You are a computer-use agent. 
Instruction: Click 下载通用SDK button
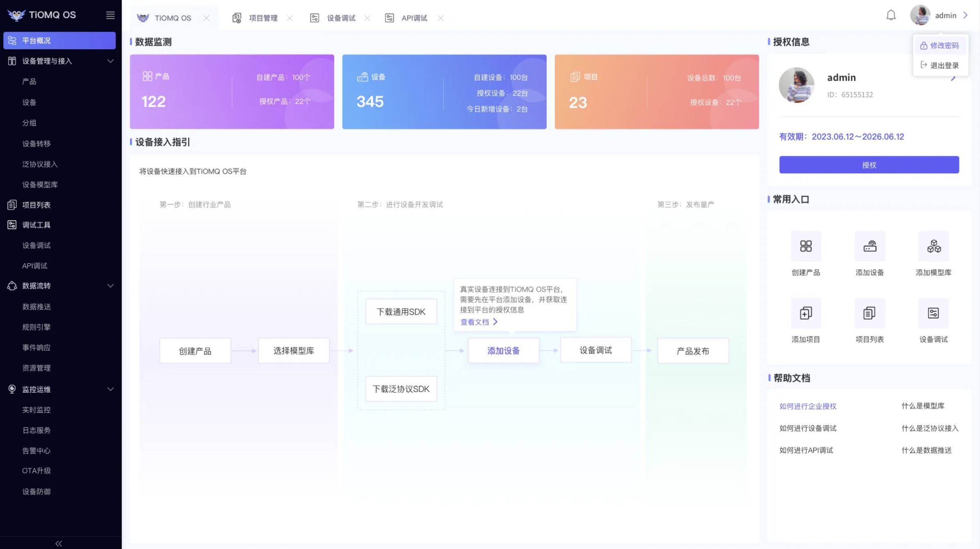tap(401, 312)
